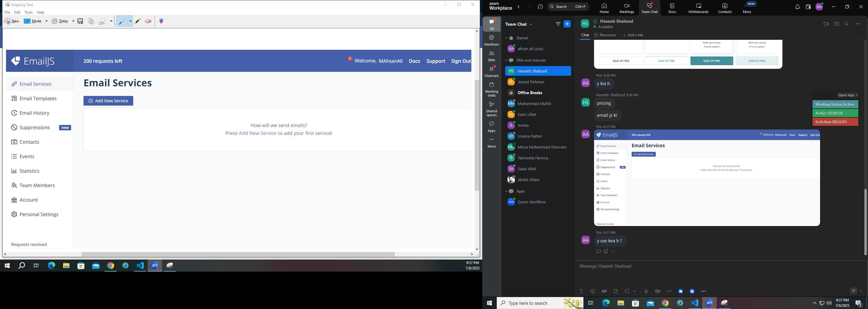The height and width of the screenshot is (309, 868).
Task: Open the Meetings tab in Zoom
Action: point(627,8)
